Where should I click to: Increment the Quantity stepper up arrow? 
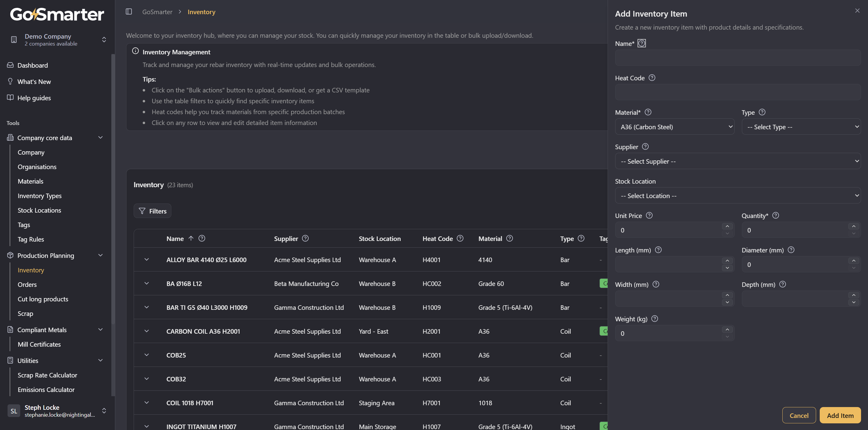(x=854, y=227)
